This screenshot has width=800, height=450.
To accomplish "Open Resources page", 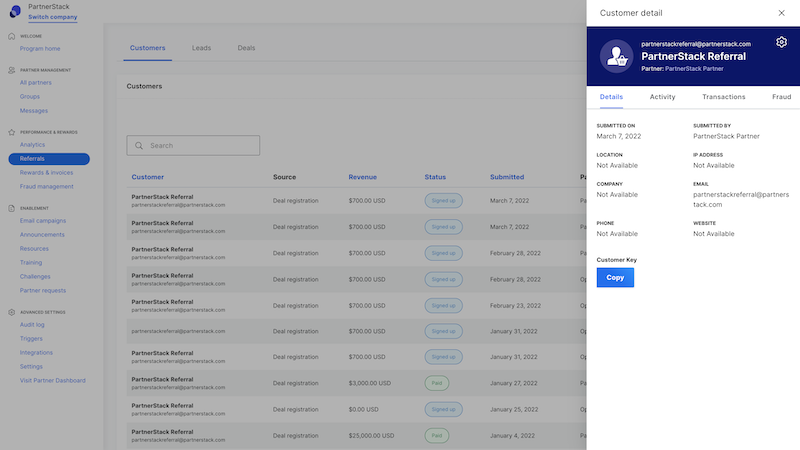I will click(34, 249).
